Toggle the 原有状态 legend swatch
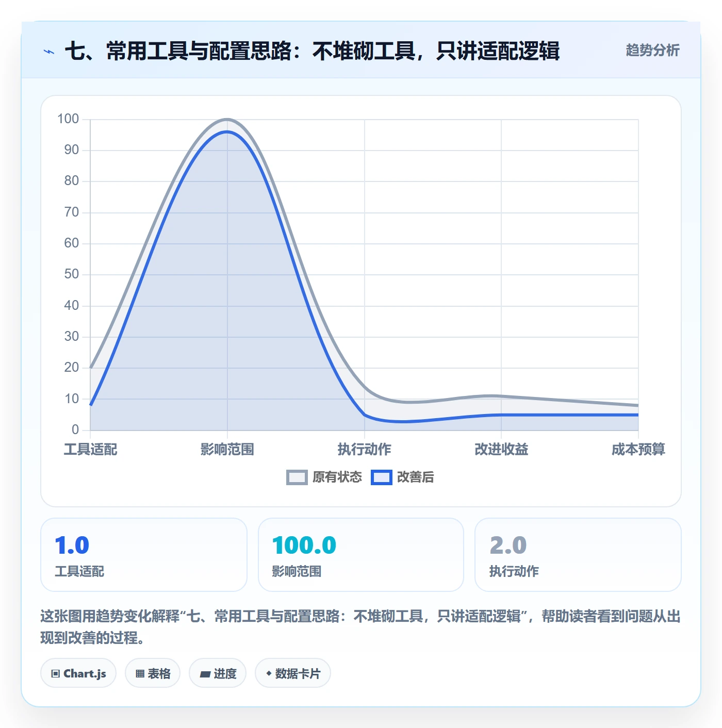This screenshot has height=728, width=722. click(297, 477)
